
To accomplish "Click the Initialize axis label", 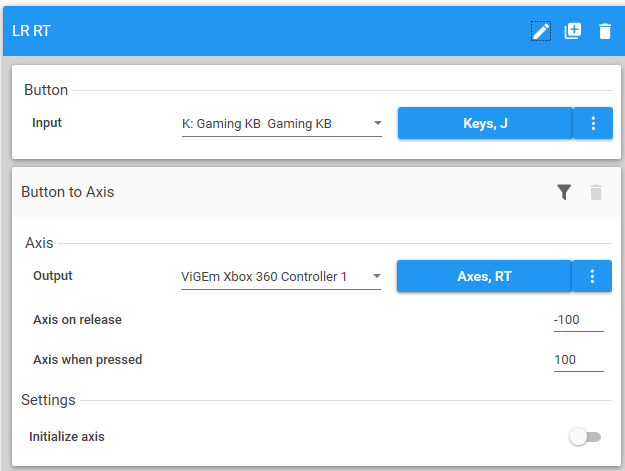I will 67,437.
